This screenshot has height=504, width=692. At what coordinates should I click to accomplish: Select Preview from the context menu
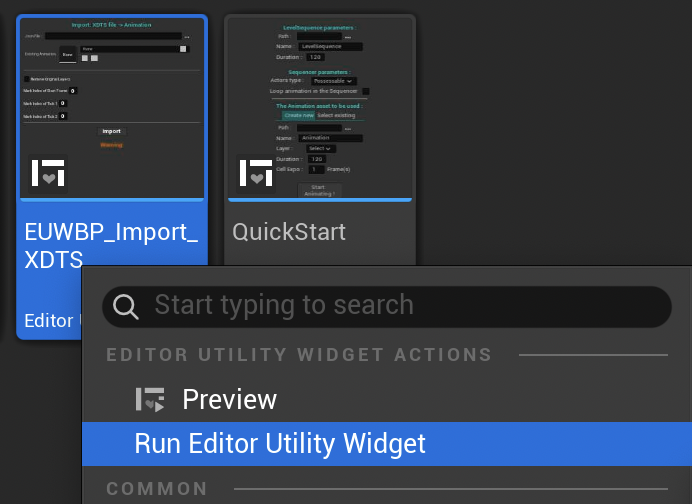(229, 400)
